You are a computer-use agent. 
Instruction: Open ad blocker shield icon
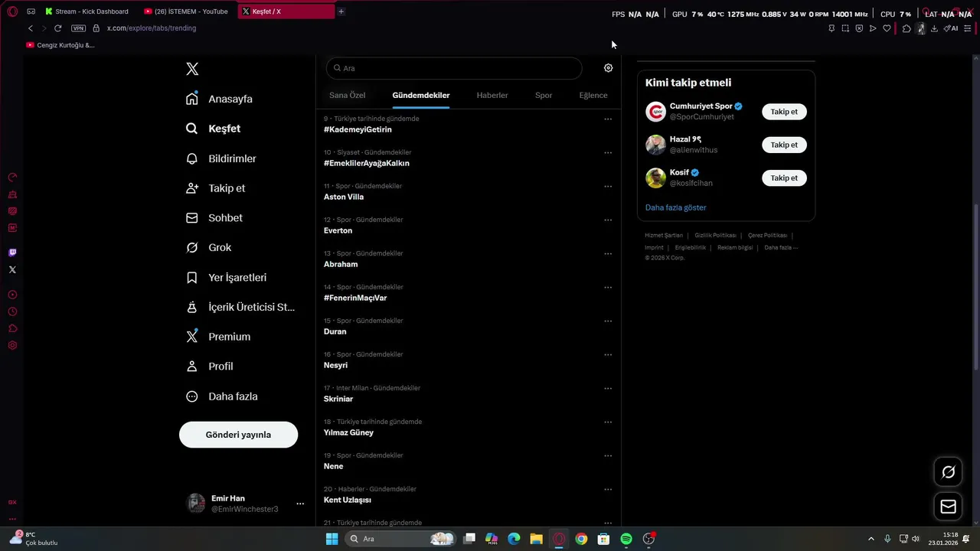pyautogui.click(x=859, y=28)
